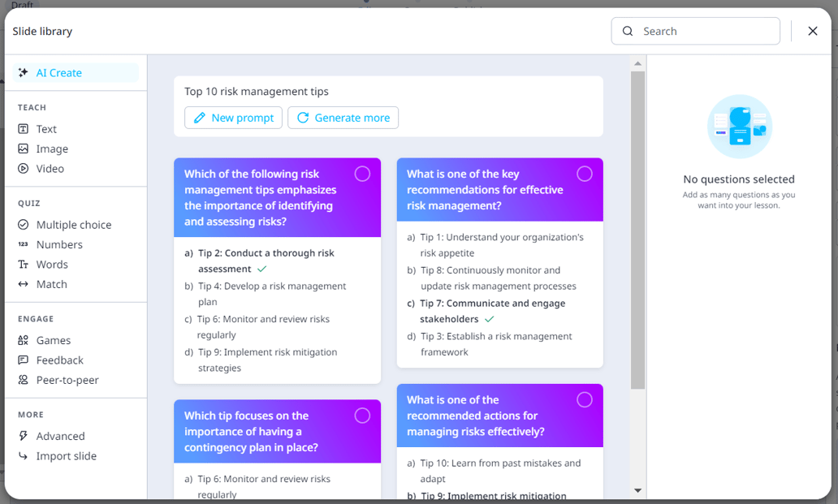Select the question about identifying and assessing risks
This screenshot has height=504, width=838.
click(x=362, y=174)
